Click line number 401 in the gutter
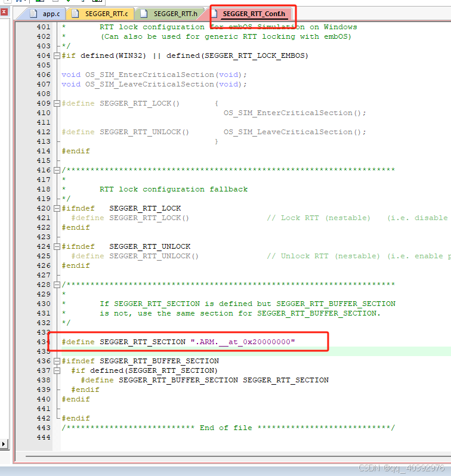 pyautogui.click(x=44, y=27)
